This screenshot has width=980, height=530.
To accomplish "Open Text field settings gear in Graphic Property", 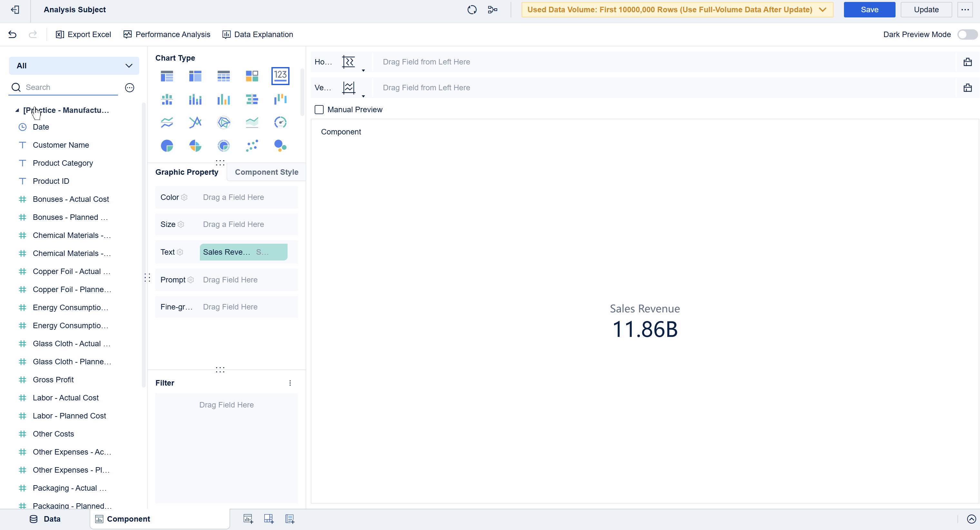I will 180,252.
